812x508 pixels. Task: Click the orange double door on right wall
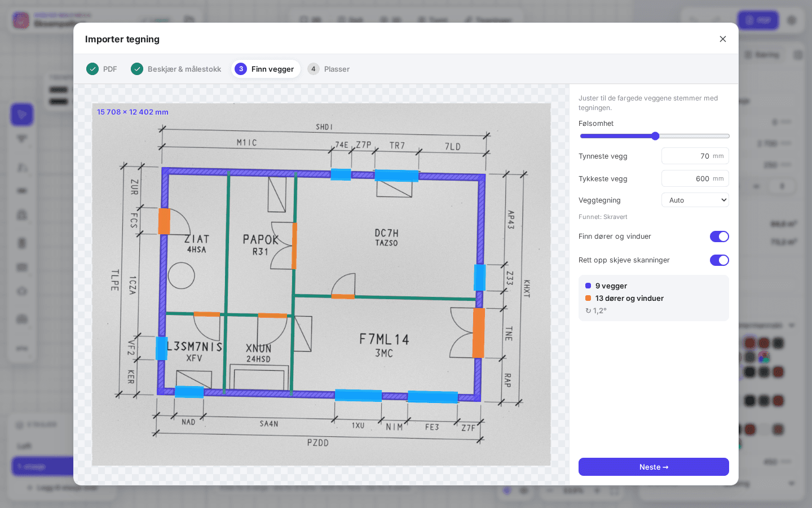[478, 332]
